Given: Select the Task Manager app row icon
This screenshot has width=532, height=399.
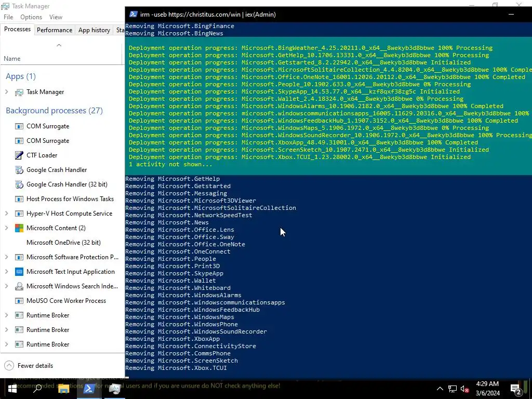Looking at the screenshot, I should pos(19,92).
